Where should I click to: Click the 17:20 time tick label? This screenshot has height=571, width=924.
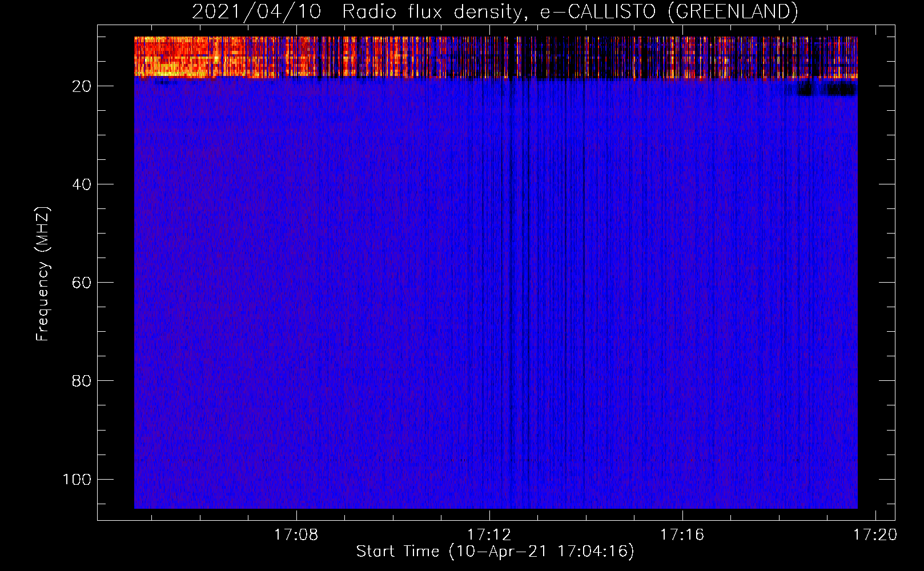tap(875, 535)
